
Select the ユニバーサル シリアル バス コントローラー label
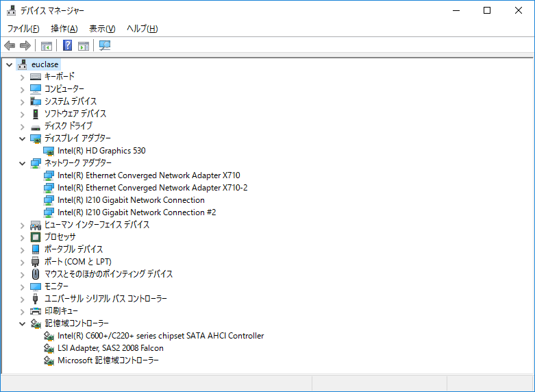coord(105,298)
